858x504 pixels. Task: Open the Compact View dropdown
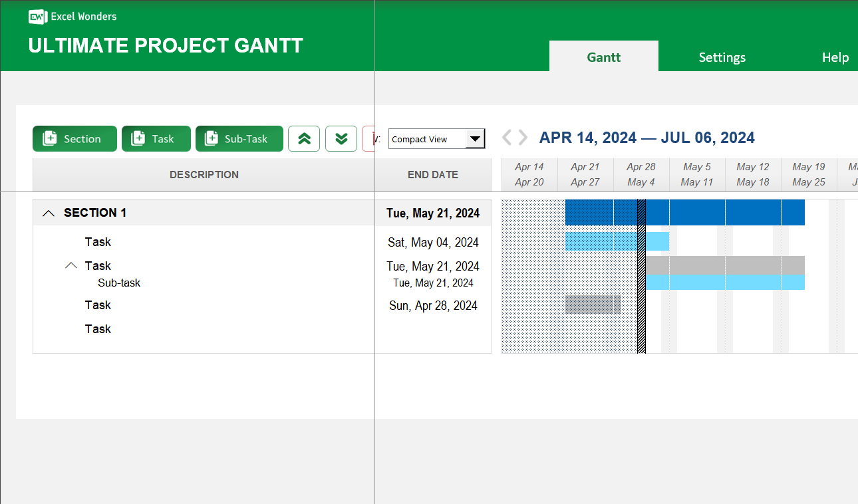(475, 138)
